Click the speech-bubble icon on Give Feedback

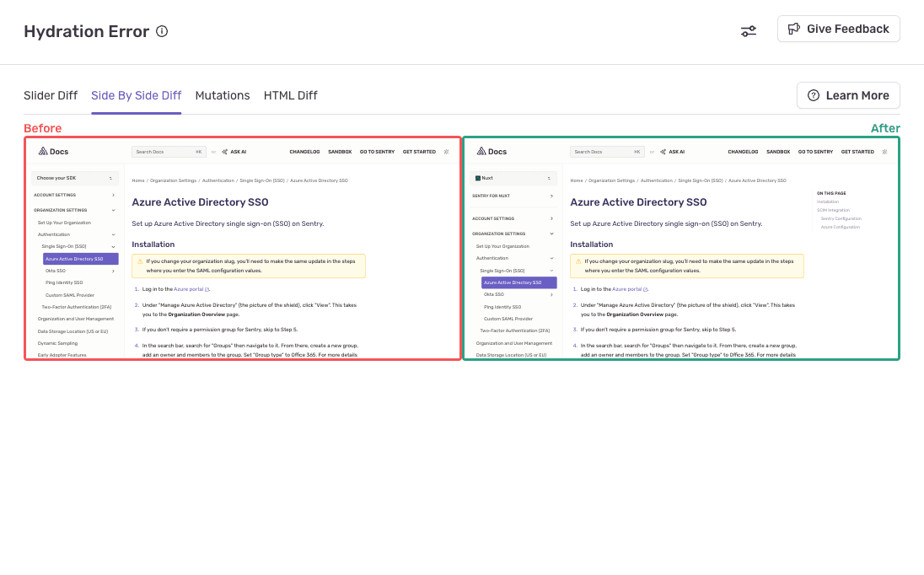pos(794,29)
